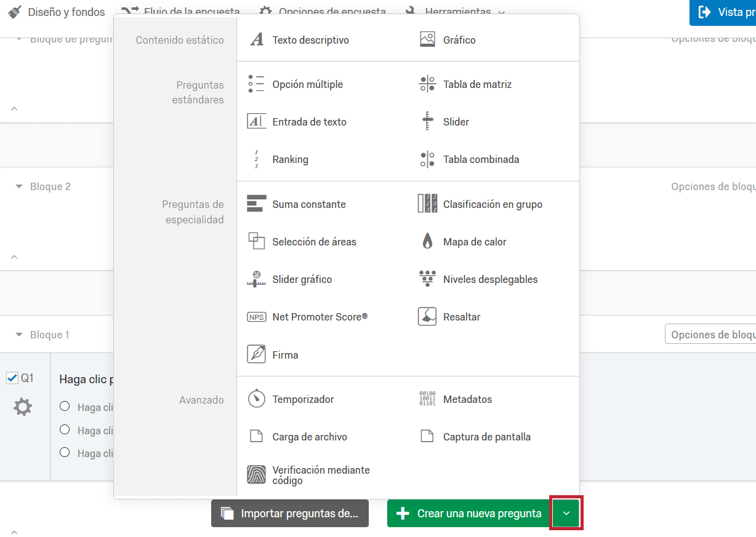Choose Verificación mediante código

point(320,475)
